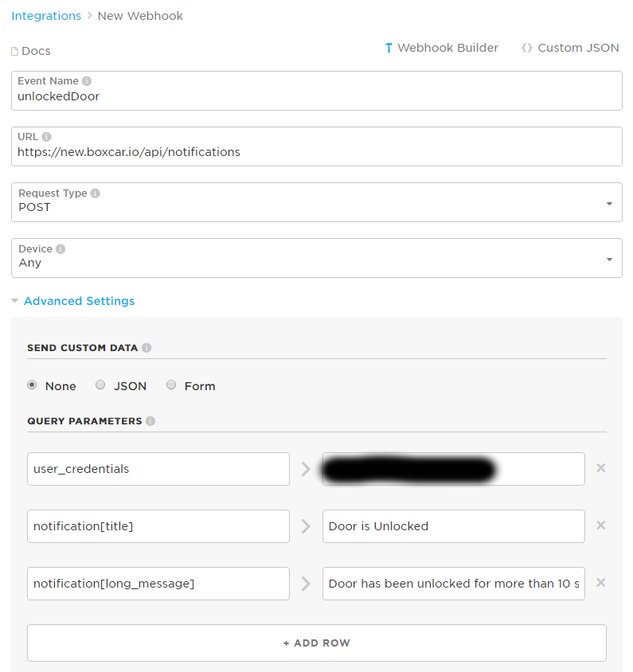Select the Form custom data option
633x672 pixels.
(x=171, y=385)
